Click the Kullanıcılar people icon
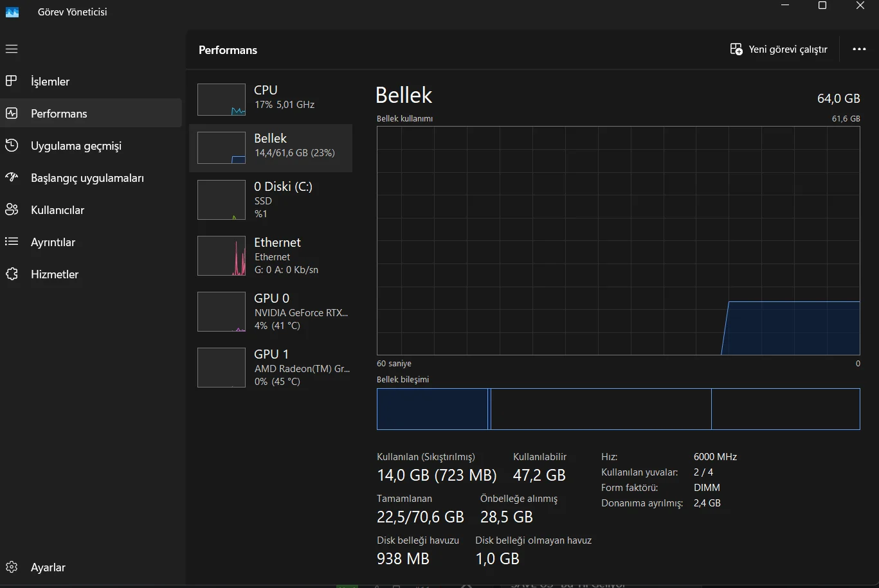This screenshot has width=879, height=588. pos(12,209)
